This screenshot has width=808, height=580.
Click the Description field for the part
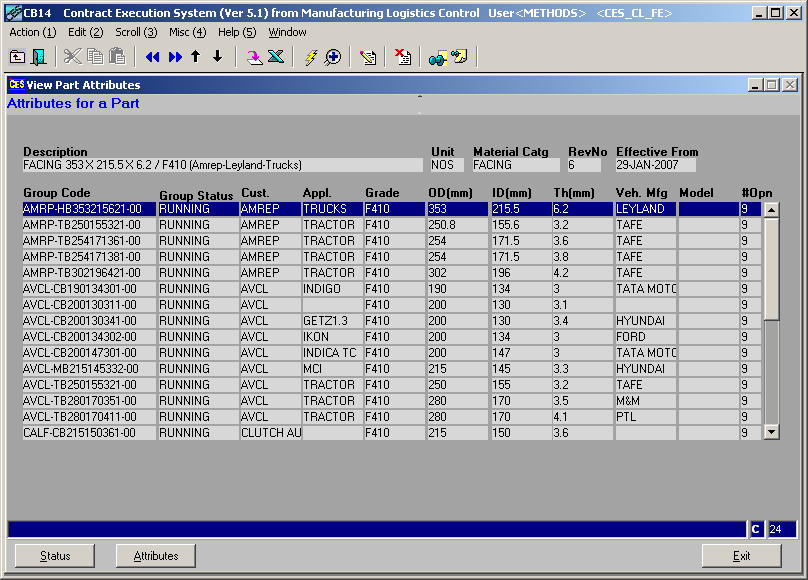(222, 165)
